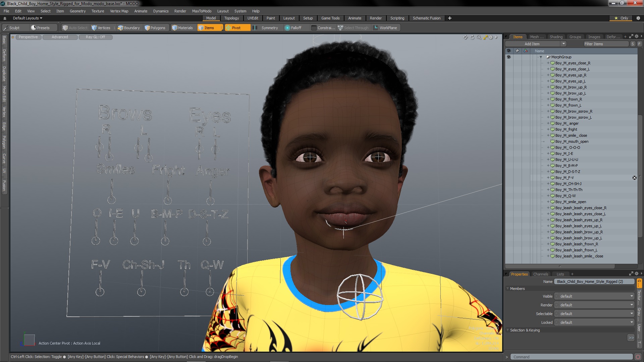Screen dimensions: 644x362
Task: Switch to the Shading tab
Action: [x=556, y=37]
